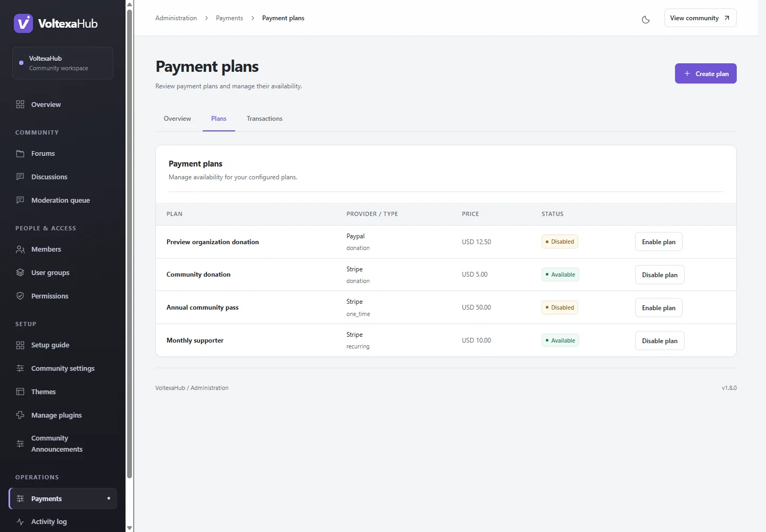
Task: Click the Activity log pulse icon
Action: point(20,522)
